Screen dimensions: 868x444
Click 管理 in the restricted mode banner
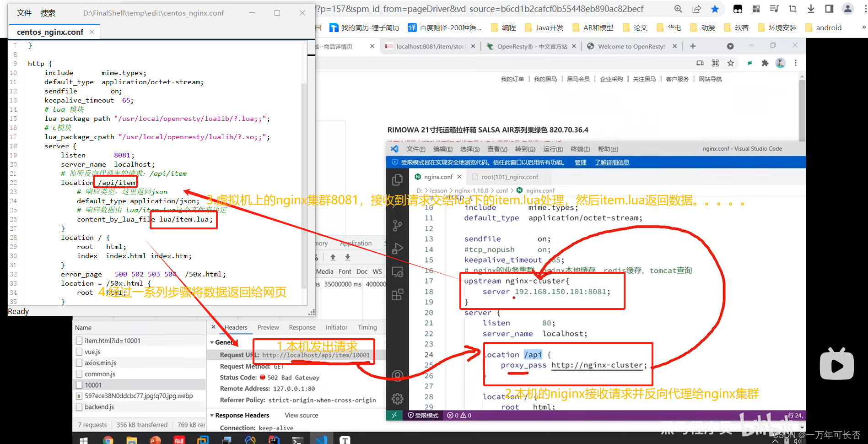(x=580, y=162)
